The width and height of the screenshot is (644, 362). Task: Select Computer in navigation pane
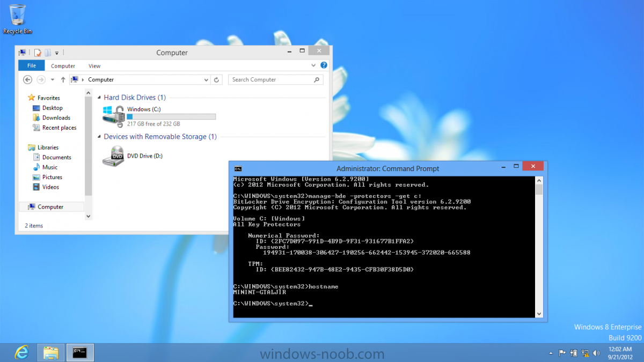click(x=52, y=206)
